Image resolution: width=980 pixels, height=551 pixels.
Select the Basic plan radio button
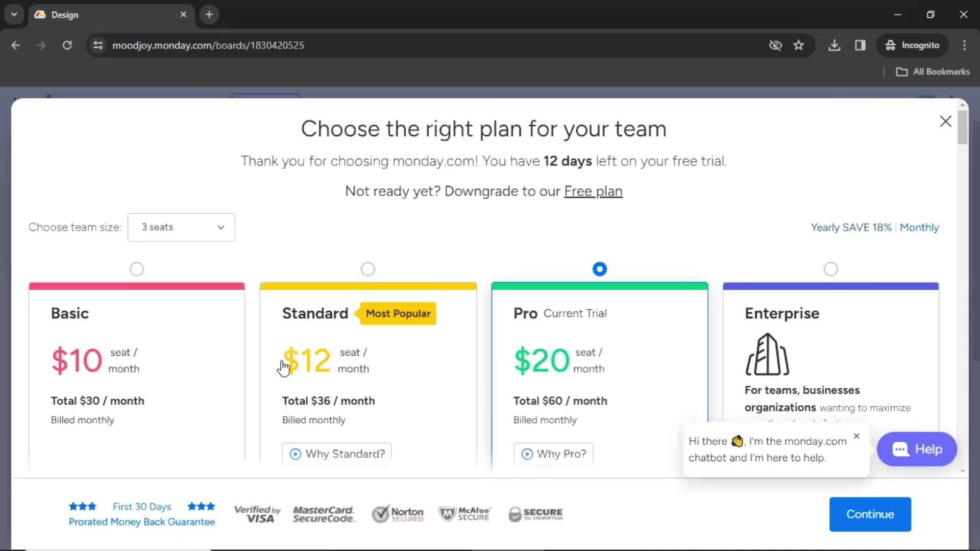[137, 269]
